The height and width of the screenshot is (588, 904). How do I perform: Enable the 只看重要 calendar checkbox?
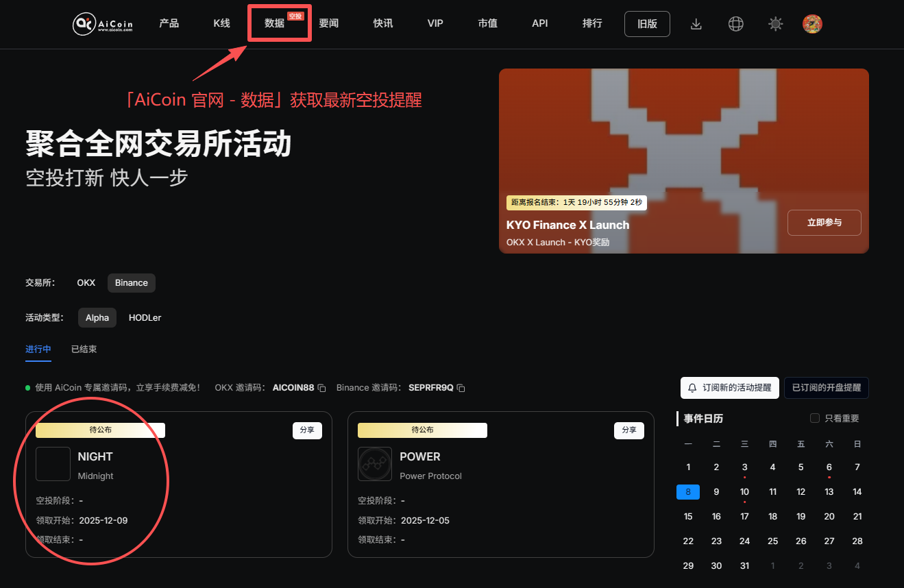click(814, 417)
